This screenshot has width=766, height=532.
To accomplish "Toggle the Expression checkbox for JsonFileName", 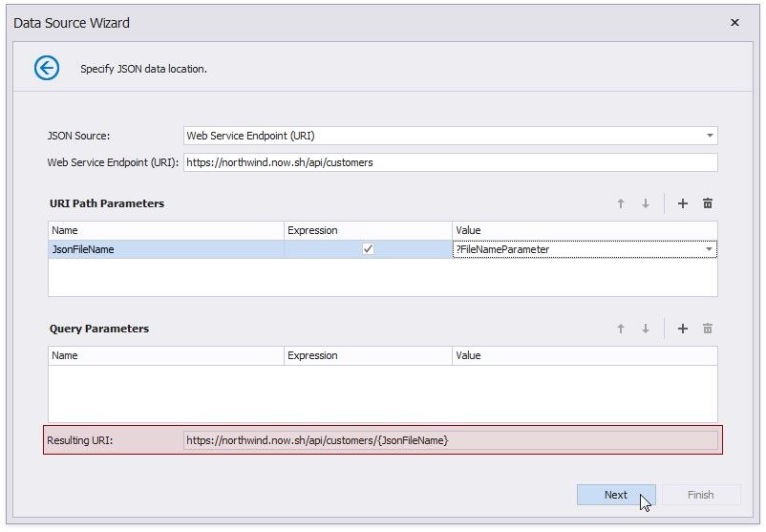I will coord(368,249).
